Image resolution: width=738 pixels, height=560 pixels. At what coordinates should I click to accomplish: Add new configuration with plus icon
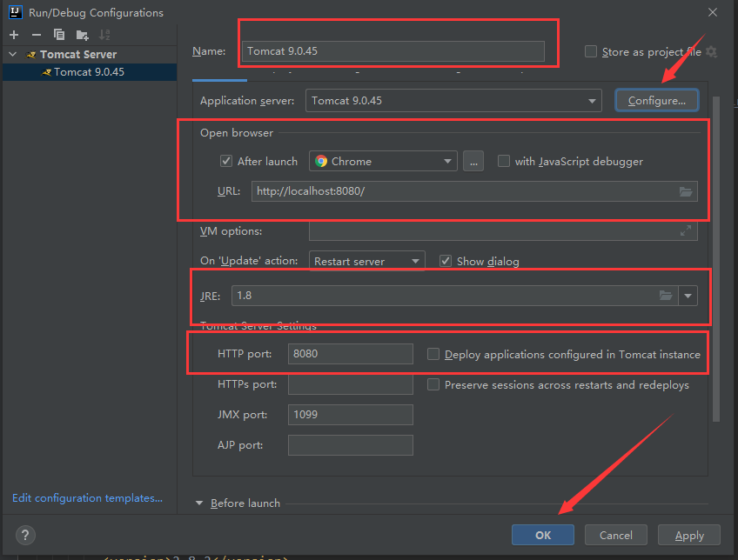click(x=14, y=35)
